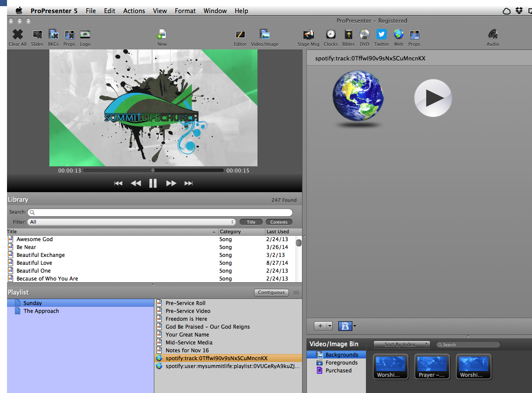Open the Filter All dropdown

point(132,222)
